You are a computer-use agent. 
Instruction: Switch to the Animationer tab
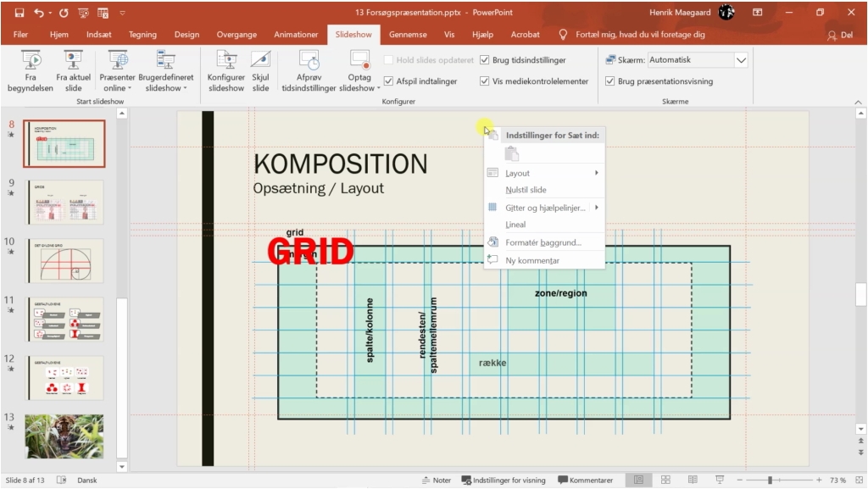click(296, 34)
